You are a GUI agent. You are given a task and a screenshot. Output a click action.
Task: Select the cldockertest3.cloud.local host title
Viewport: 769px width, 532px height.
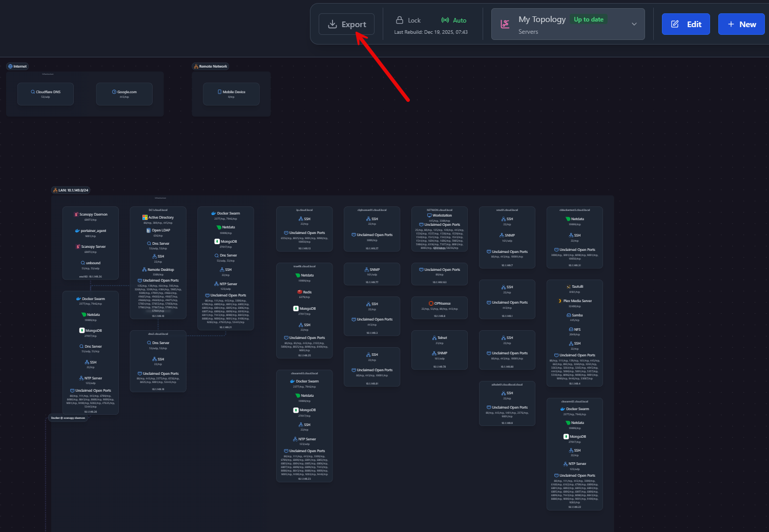(575, 210)
